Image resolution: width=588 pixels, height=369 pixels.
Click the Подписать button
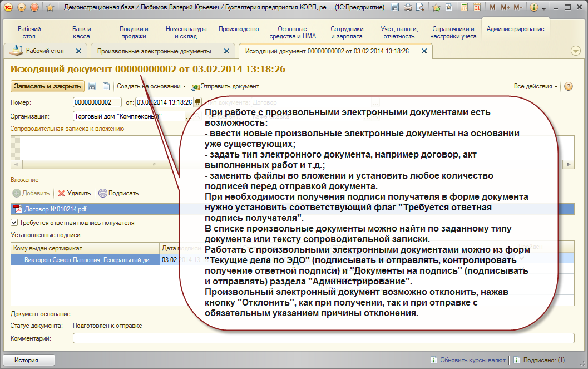119,193
